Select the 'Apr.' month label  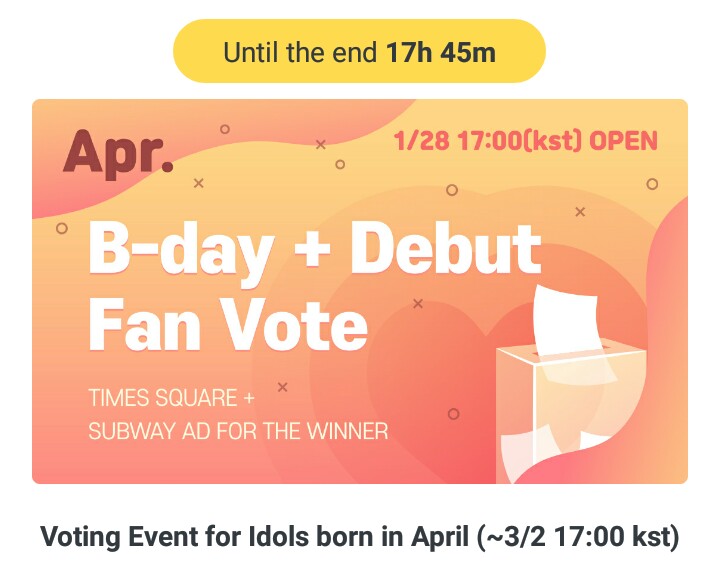pyautogui.click(x=118, y=152)
